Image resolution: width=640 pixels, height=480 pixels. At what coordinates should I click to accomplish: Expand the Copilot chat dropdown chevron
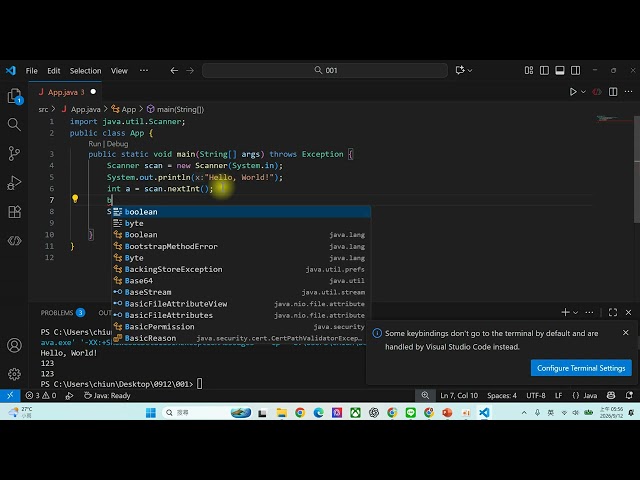tap(470, 71)
